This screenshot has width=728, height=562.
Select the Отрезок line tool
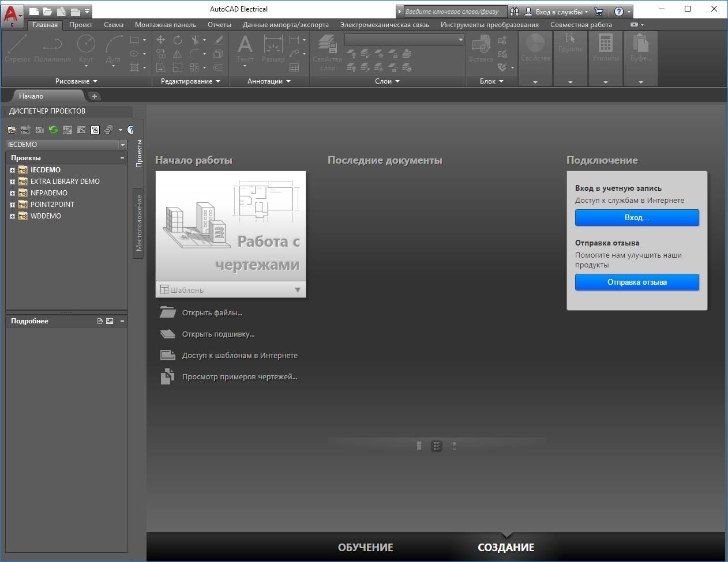(x=17, y=48)
